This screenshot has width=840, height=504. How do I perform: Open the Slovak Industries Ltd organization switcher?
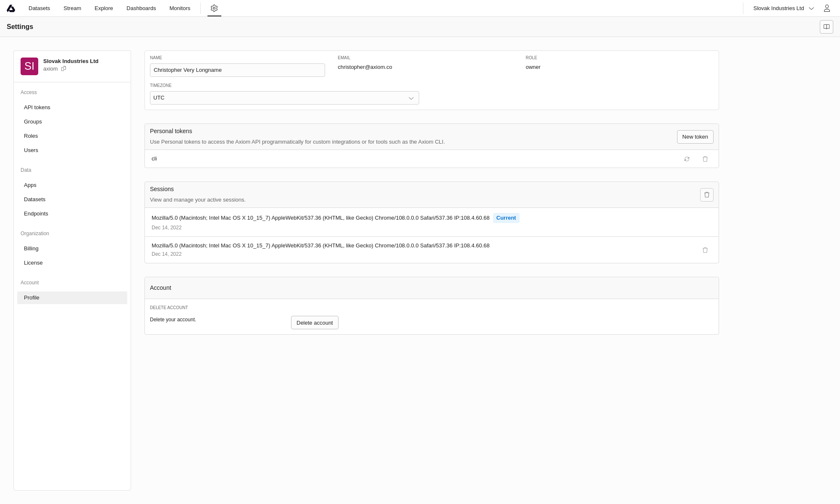point(783,8)
